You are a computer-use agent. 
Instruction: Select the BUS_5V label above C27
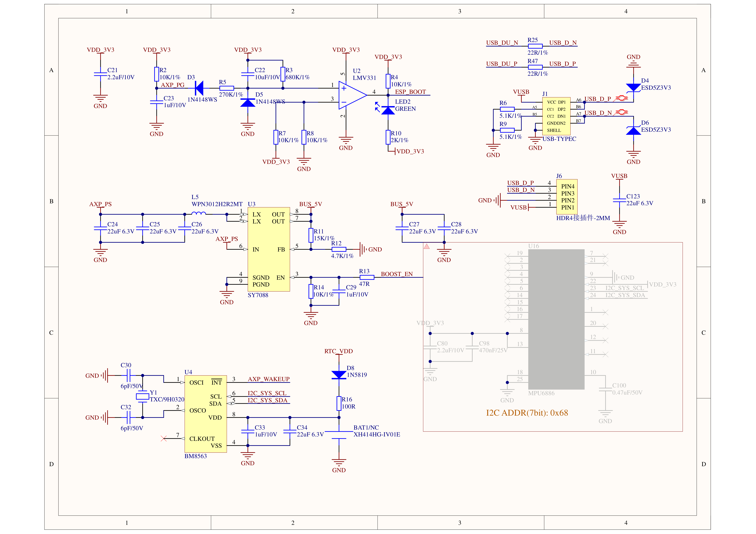point(402,204)
